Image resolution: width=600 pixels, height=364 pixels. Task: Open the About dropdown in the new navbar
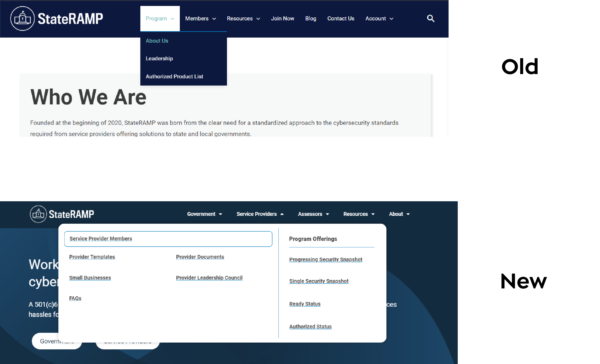399,214
